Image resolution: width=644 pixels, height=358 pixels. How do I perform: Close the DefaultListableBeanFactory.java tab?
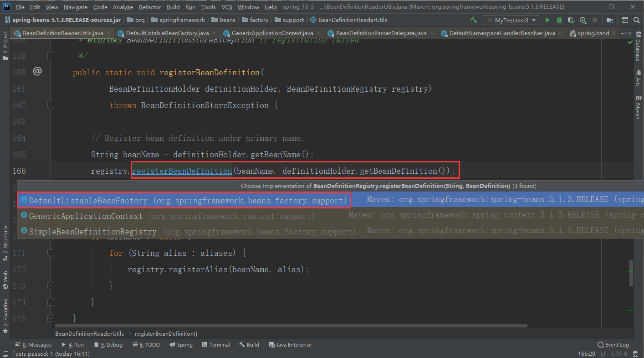click(x=214, y=33)
